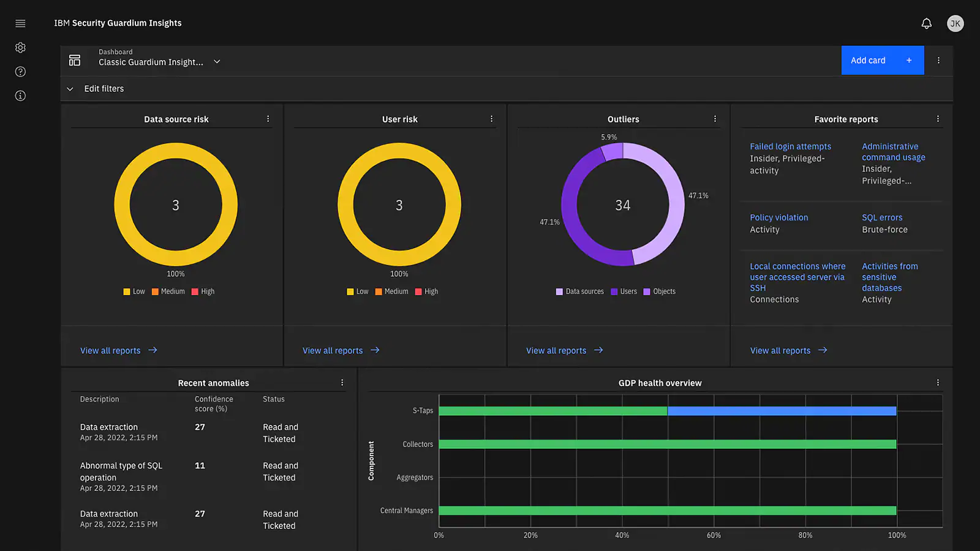The width and height of the screenshot is (980, 551).
Task: Toggle Low legend in Data source risk
Action: pos(134,291)
